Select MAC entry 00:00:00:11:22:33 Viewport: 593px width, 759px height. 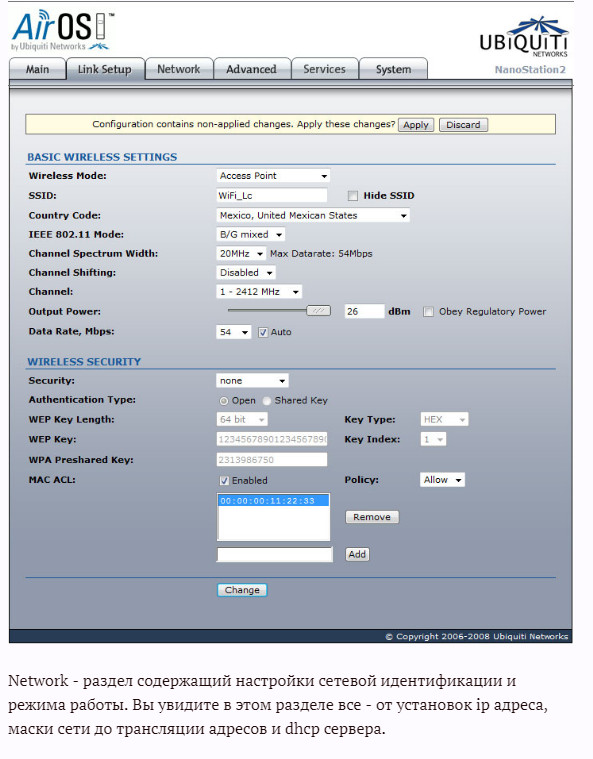(x=273, y=501)
